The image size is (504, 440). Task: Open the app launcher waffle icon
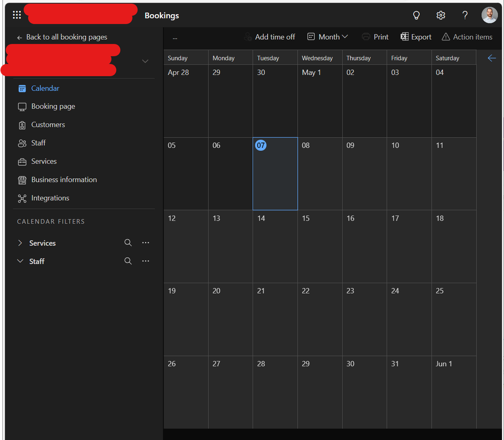click(x=17, y=15)
